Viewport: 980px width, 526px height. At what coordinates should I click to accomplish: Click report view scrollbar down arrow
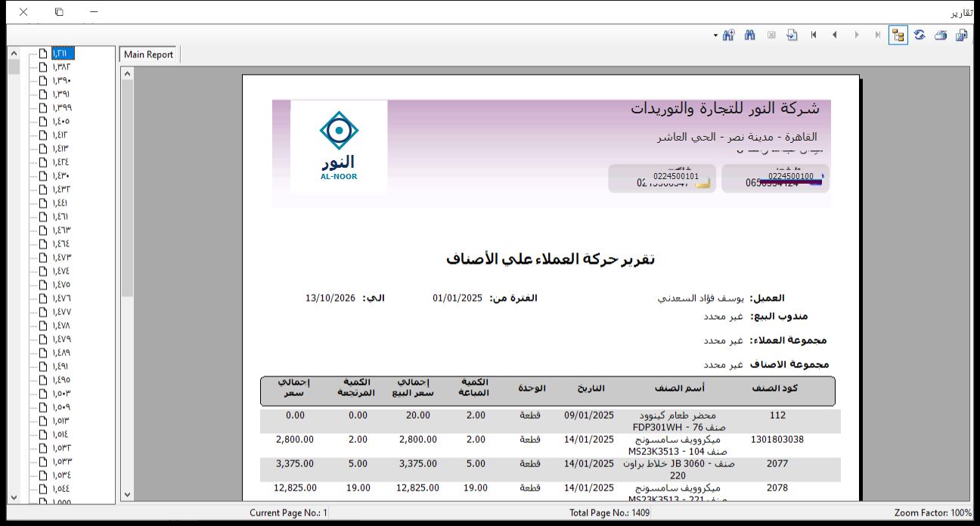click(x=127, y=494)
